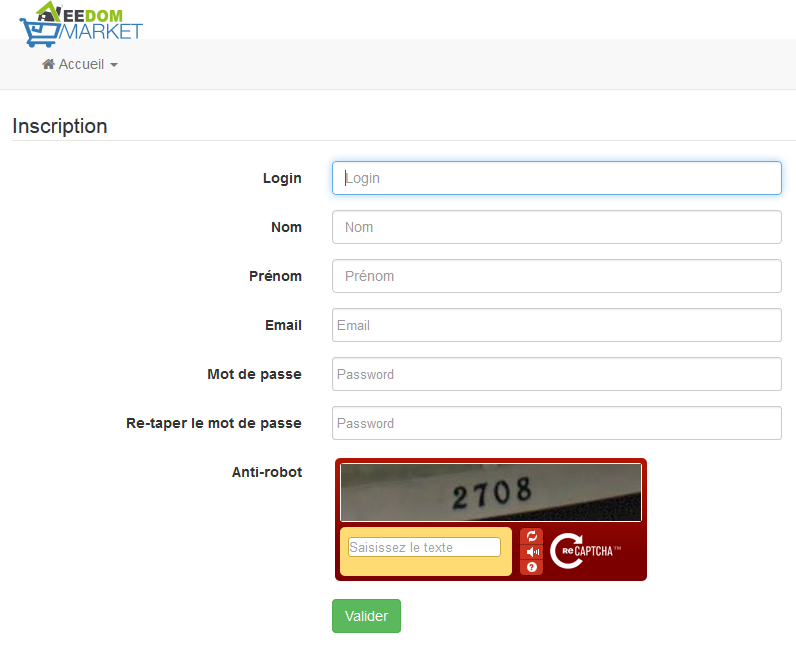
Task: Open reCAPTCHA help
Action: click(532, 567)
